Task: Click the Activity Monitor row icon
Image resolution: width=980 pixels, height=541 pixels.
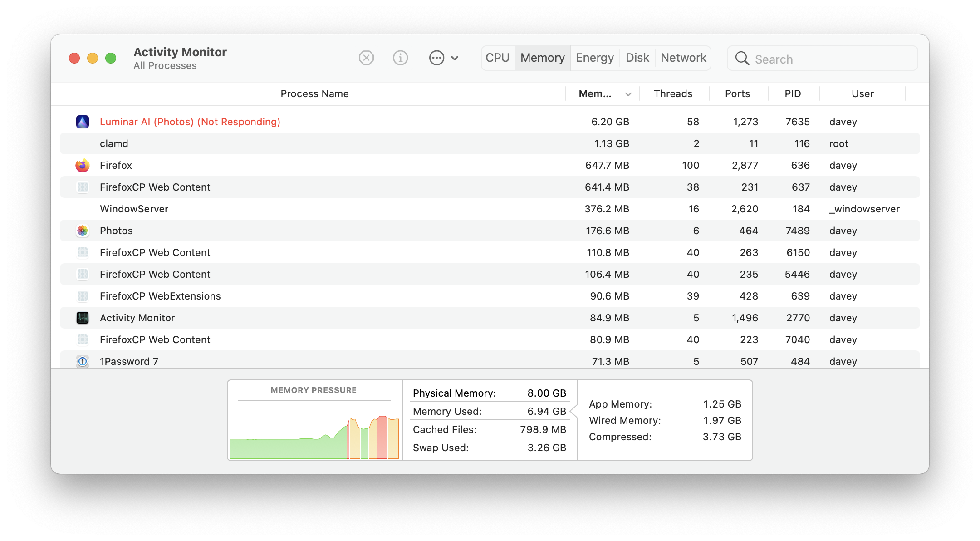Action: [83, 318]
